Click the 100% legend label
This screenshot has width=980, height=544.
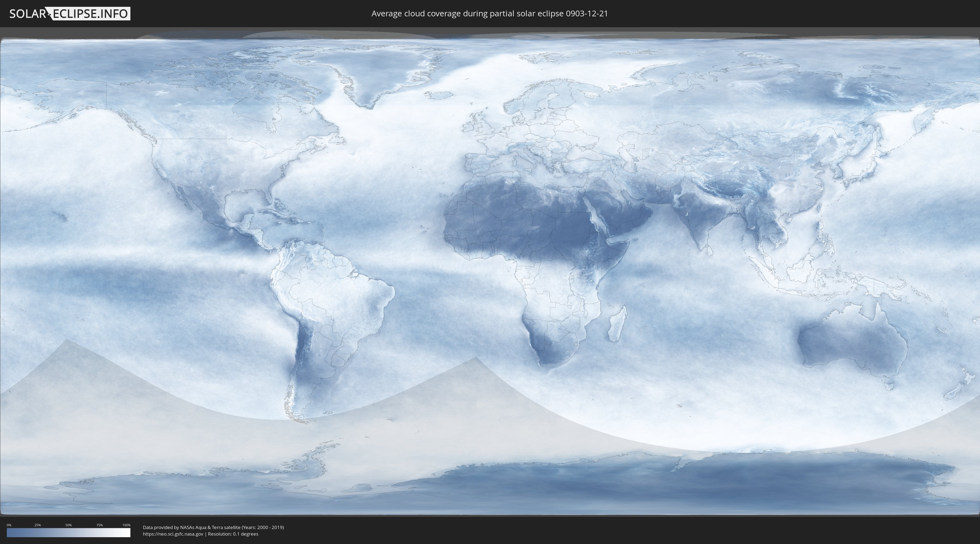(126, 525)
